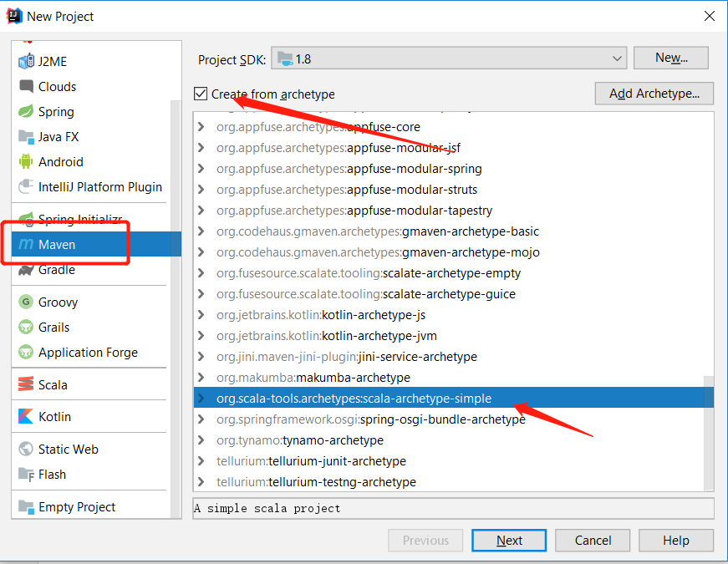
Task: Click the Scala red stripes icon
Action: (26, 384)
